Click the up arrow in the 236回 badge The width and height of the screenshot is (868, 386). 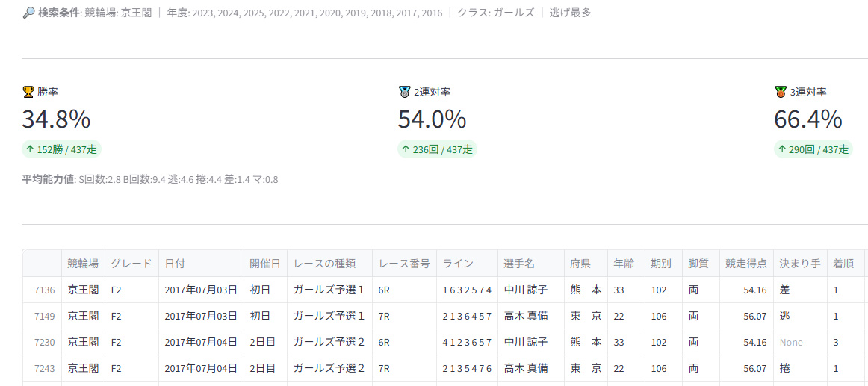click(x=406, y=149)
